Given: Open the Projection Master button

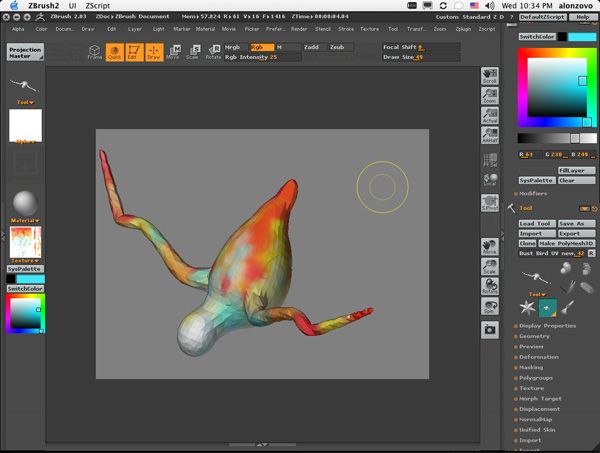Looking at the screenshot, I should coord(25,51).
